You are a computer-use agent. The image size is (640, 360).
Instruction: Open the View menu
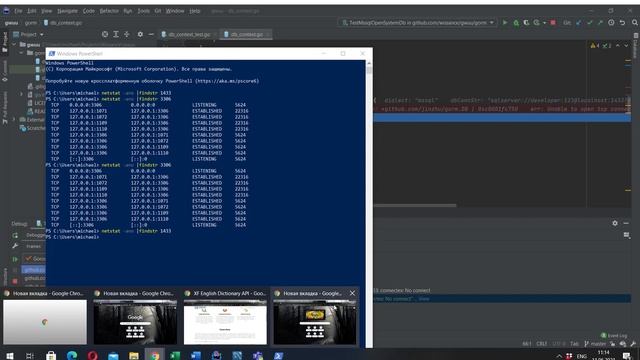pos(47,11)
